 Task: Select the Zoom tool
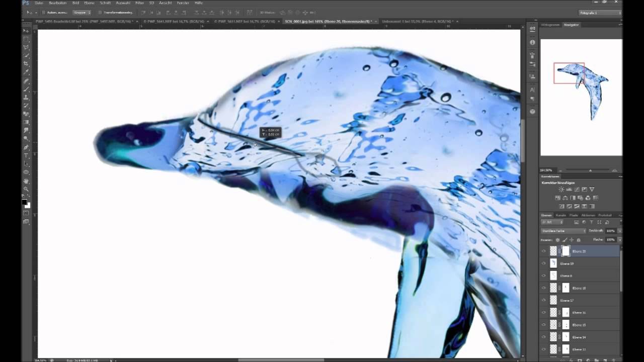pyautogui.click(x=26, y=189)
